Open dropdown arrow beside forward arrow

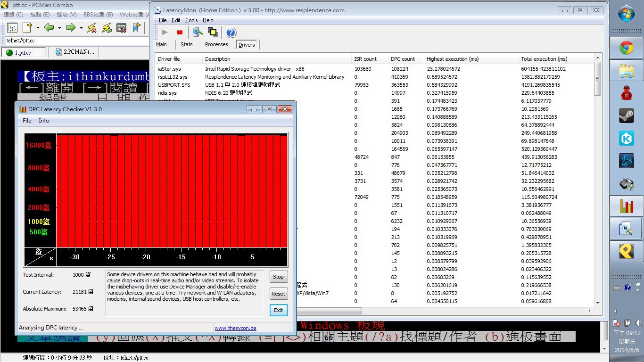[81, 28]
